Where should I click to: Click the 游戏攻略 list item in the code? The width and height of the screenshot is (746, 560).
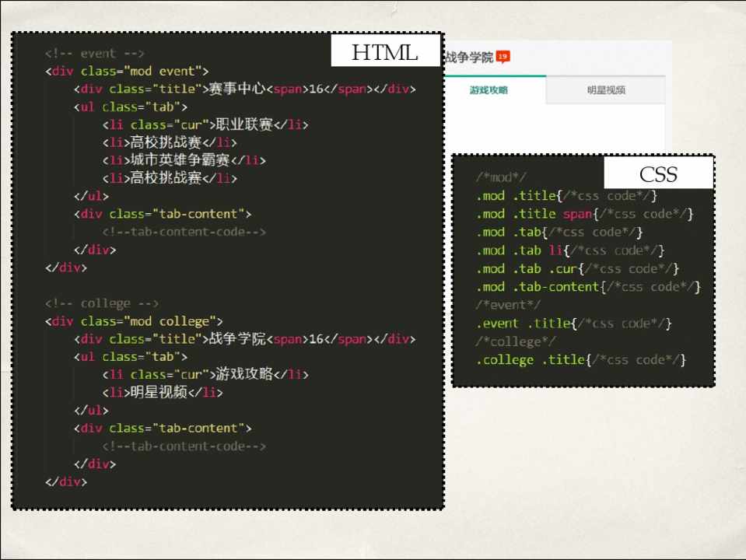(x=205, y=375)
